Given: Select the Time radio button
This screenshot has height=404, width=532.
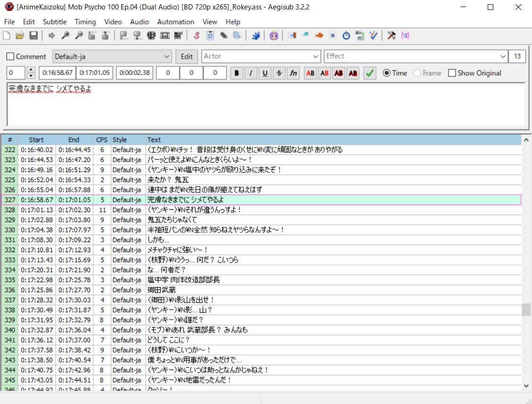Looking at the screenshot, I should [386, 73].
